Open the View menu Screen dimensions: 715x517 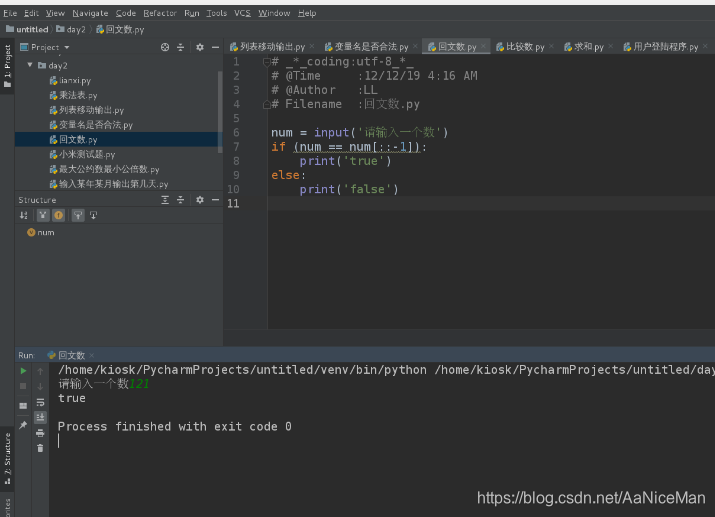[55, 13]
